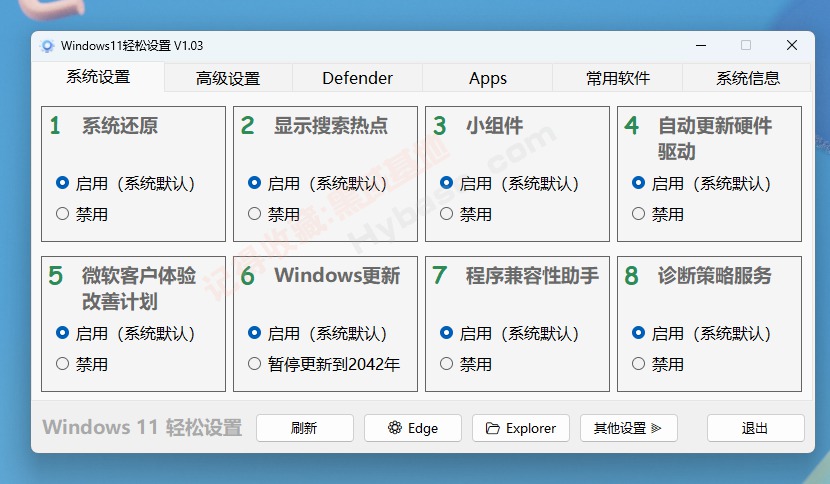Click the 诊断策略服务 heading text

[715, 276]
